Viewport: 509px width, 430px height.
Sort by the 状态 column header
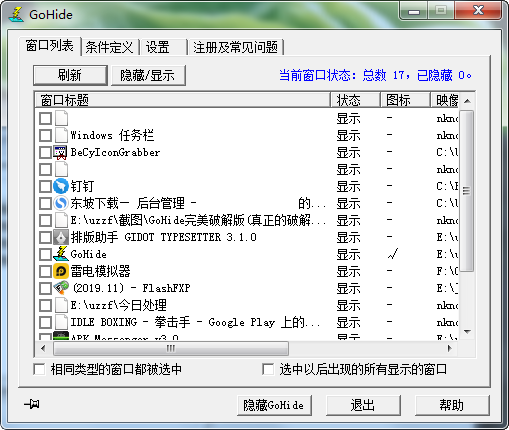pos(355,100)
